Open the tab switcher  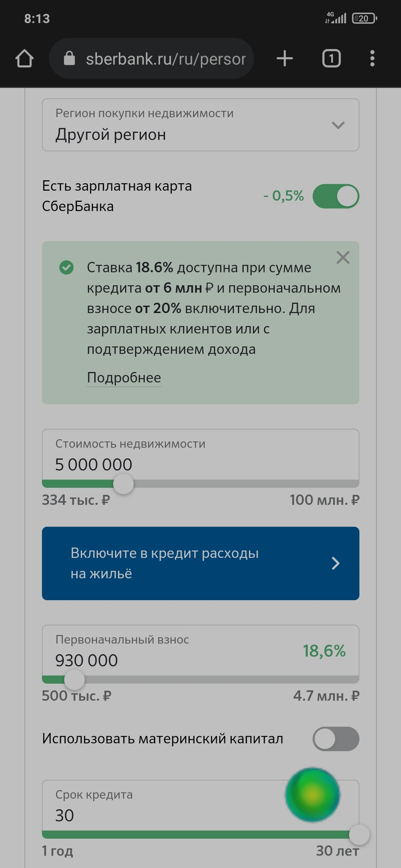tap(331, 59)
